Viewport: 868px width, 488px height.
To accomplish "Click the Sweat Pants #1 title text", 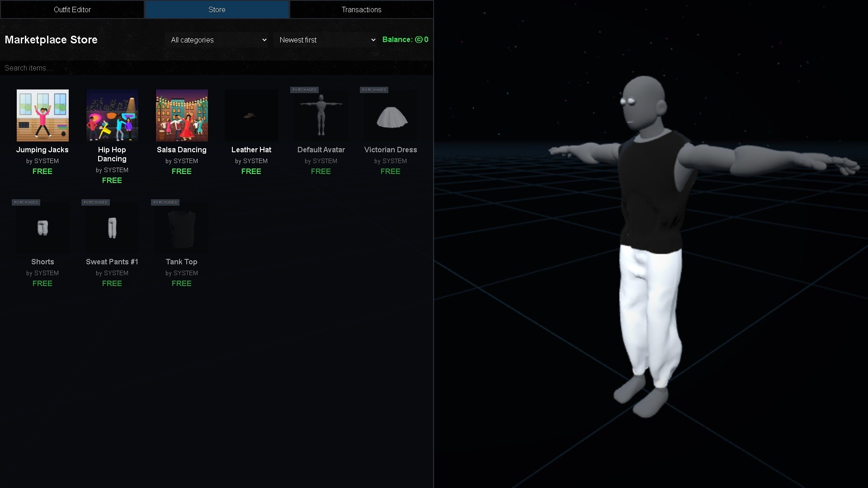I will coord(112,262).
